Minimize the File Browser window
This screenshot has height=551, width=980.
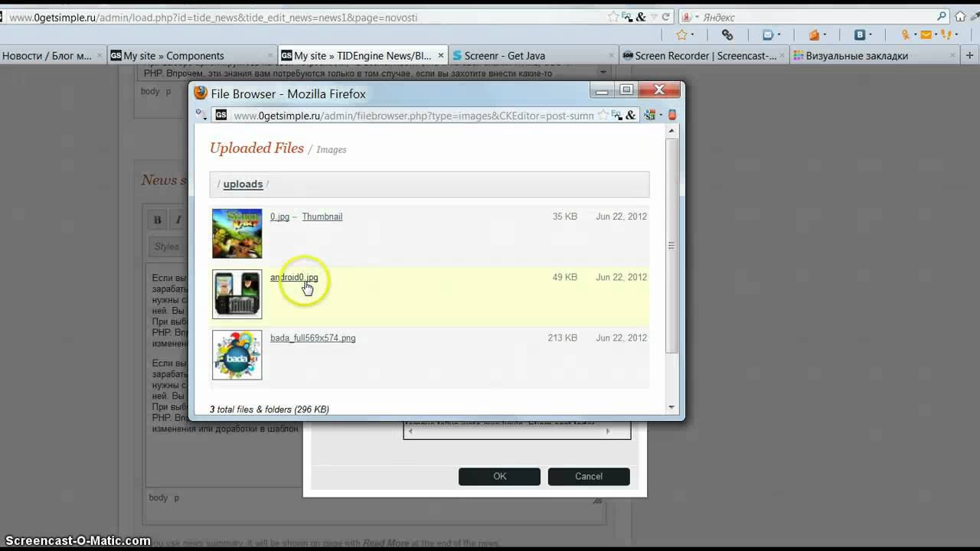click(x=602, y=90)
